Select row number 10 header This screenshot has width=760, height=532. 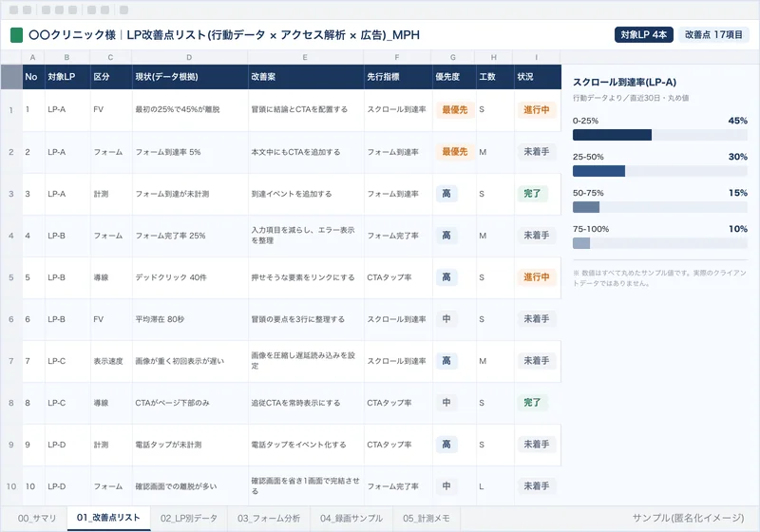(x=11, y=486)
